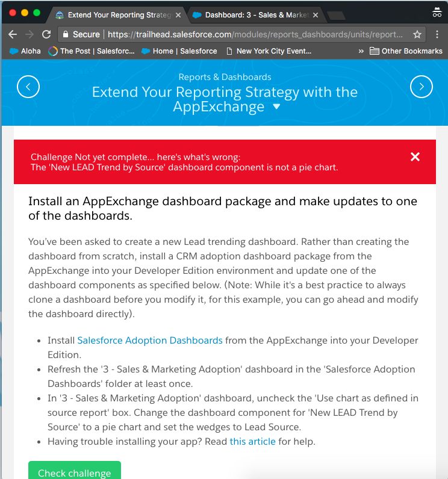Screen dimensions: 448x479
Task: Click the Secure padlock icon
Action: 66,34
